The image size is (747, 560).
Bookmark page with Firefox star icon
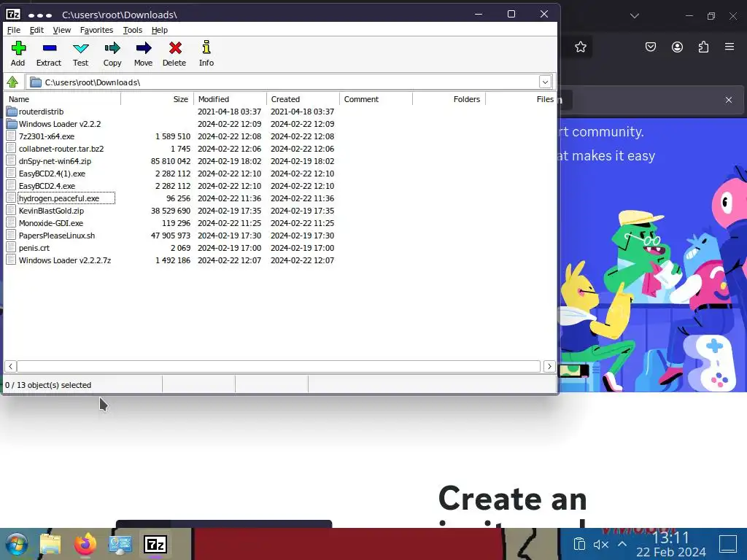(x=580, y=47)
